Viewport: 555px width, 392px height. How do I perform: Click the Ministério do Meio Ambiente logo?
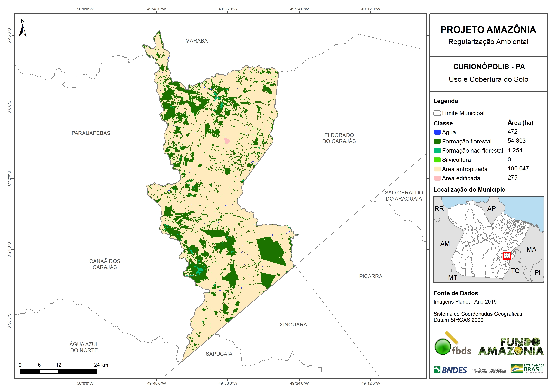[498, 371]
